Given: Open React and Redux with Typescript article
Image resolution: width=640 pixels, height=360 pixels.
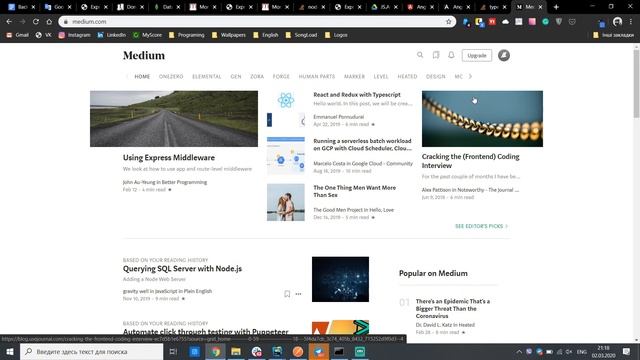Looking at the screenshot, I should (x=357, y=95).
